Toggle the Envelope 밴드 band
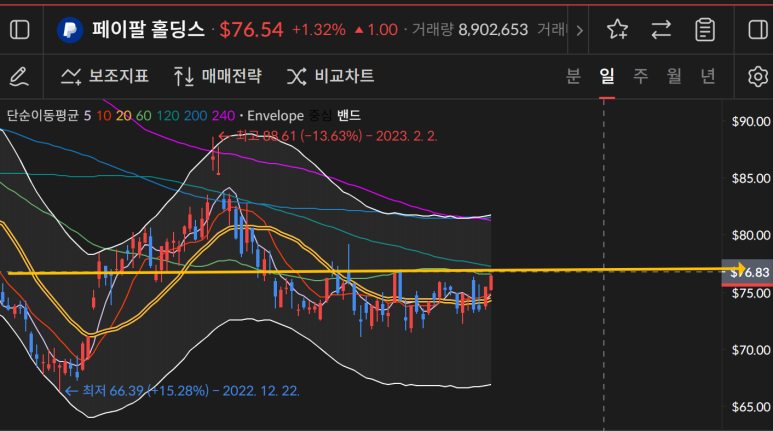The width and height of the screenshot is (773, 431). [x=349, y=116]
